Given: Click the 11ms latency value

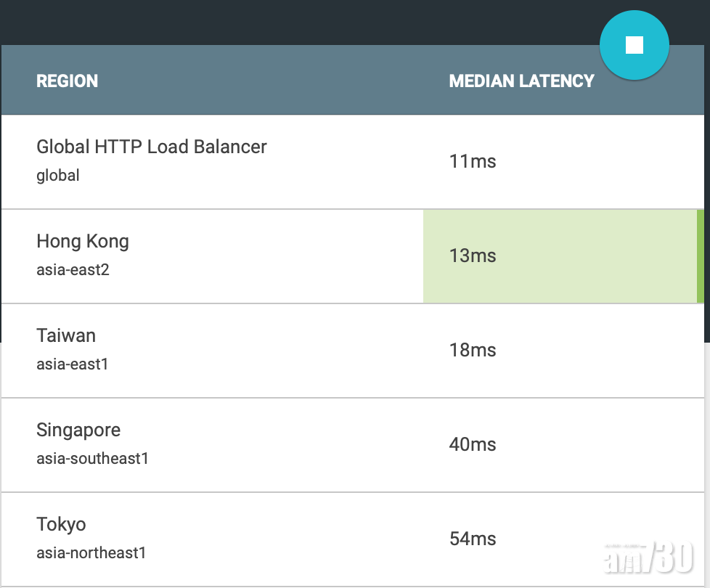Looking at the screenshot, I should pyautogui.click(x=473, y=161).
